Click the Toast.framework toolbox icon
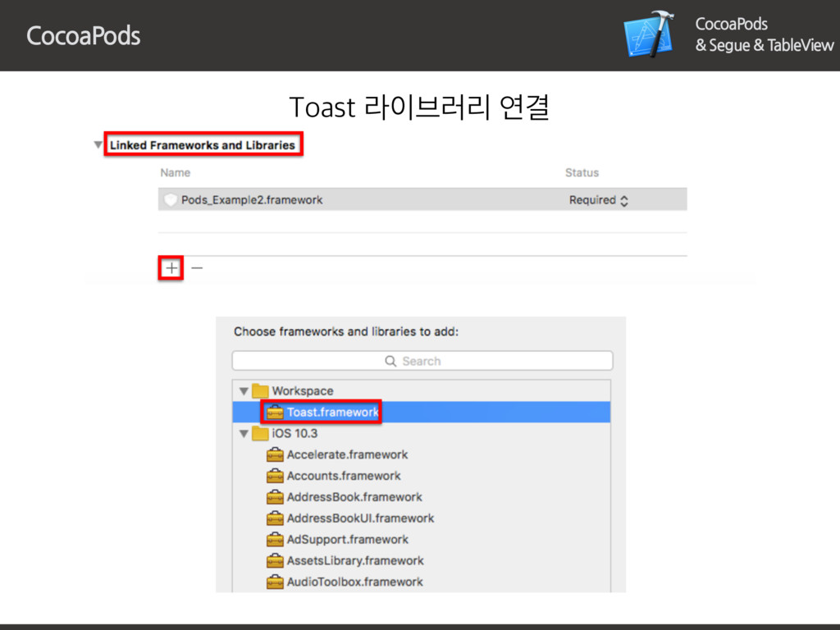Viewport: 840px width, 630px height. 275,412
